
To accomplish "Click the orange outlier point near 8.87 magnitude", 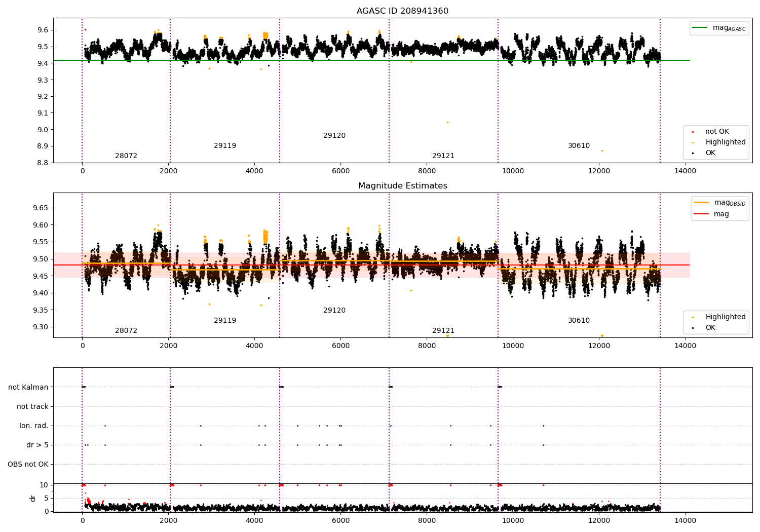I will click(x=602, y=150).
